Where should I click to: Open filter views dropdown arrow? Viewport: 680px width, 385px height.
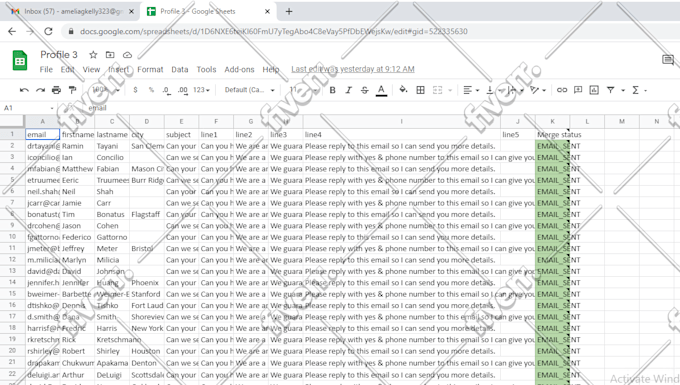pos(623,90)
